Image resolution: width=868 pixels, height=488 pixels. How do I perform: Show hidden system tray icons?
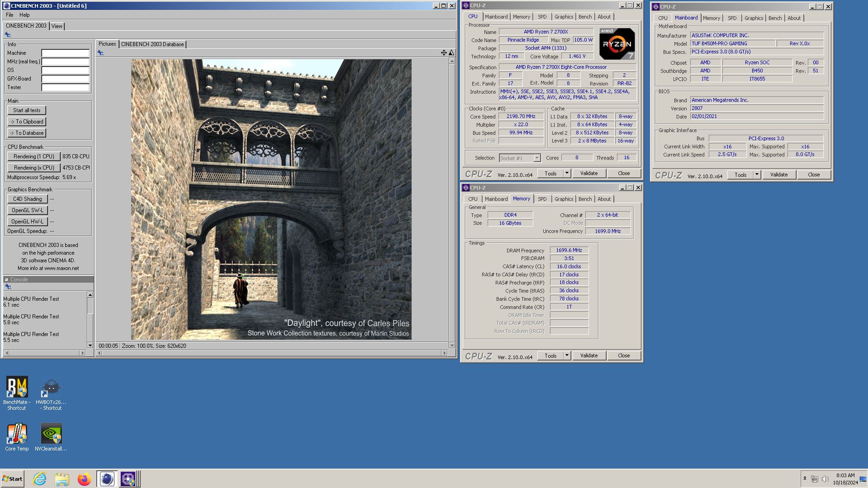[x=805, y=479]
